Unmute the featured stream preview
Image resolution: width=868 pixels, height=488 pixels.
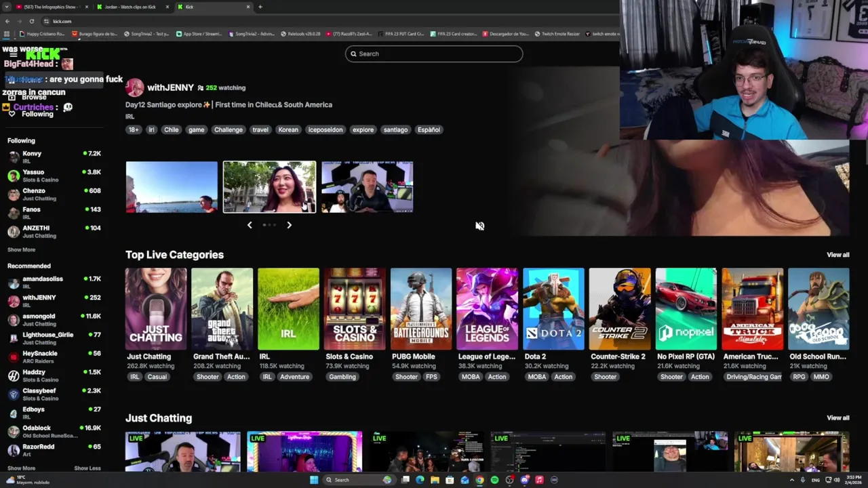[479, 226]
